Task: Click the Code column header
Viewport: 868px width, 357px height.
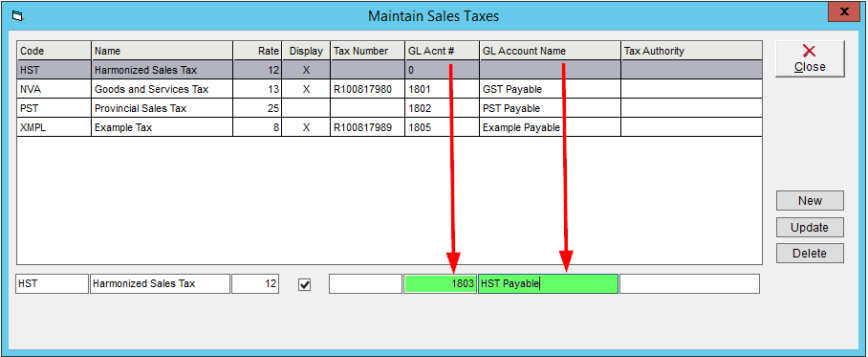Action: pos(54,51)
